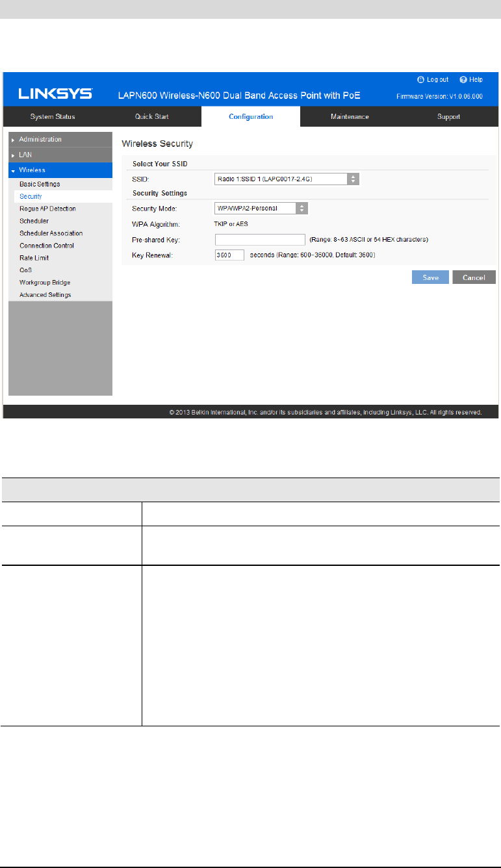Open Connection Control

(x=47, y=246)
